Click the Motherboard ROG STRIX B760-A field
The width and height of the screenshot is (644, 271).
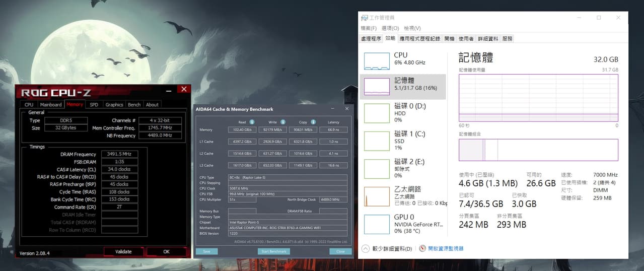288,228
